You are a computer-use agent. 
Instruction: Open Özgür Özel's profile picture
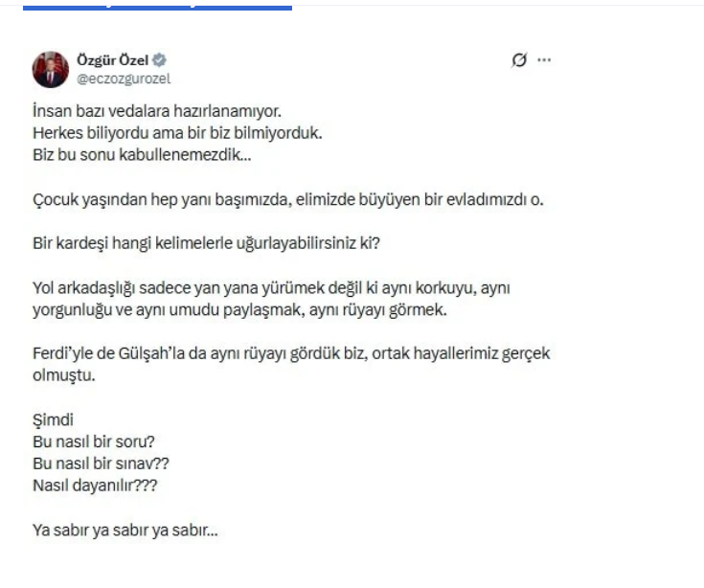click(x=50, y=70)
